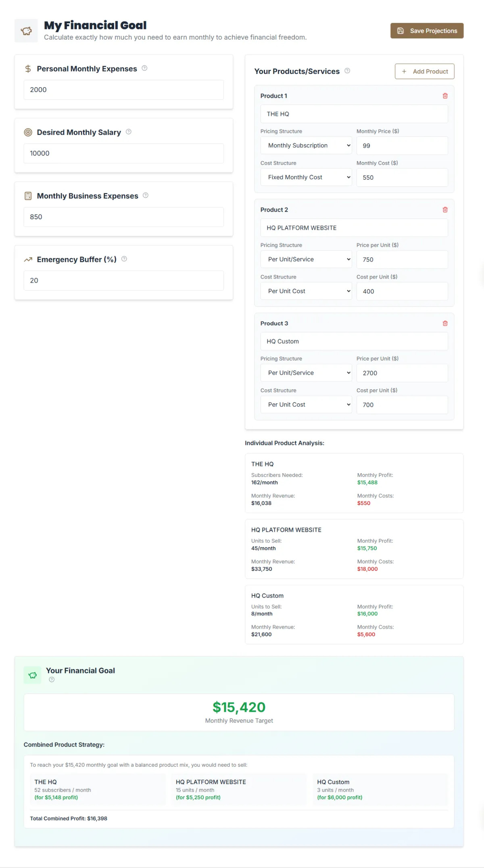Delete Product 1 with trash icon
The width and height of the screenshot is (484, 868).
click(x=445, y=96)
